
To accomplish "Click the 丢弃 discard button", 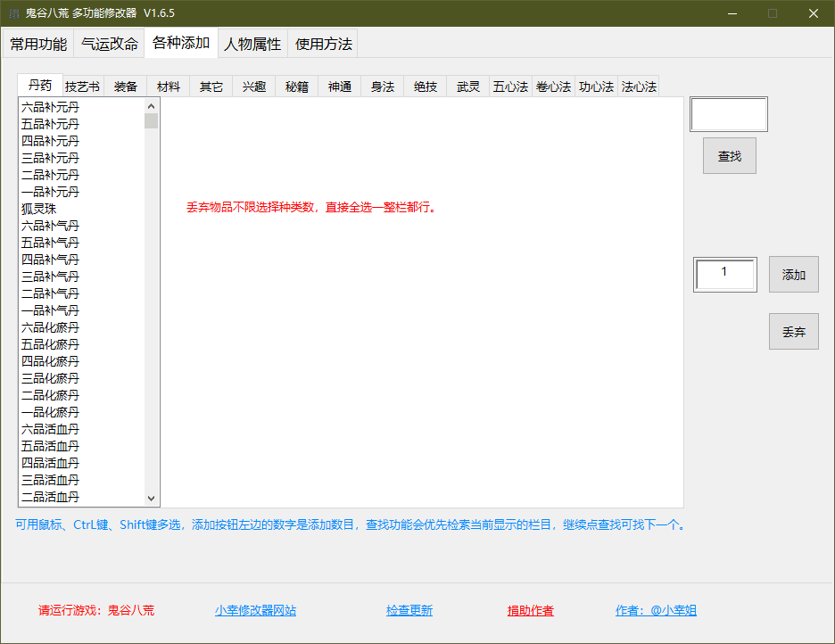I will (x=793, y=331).
